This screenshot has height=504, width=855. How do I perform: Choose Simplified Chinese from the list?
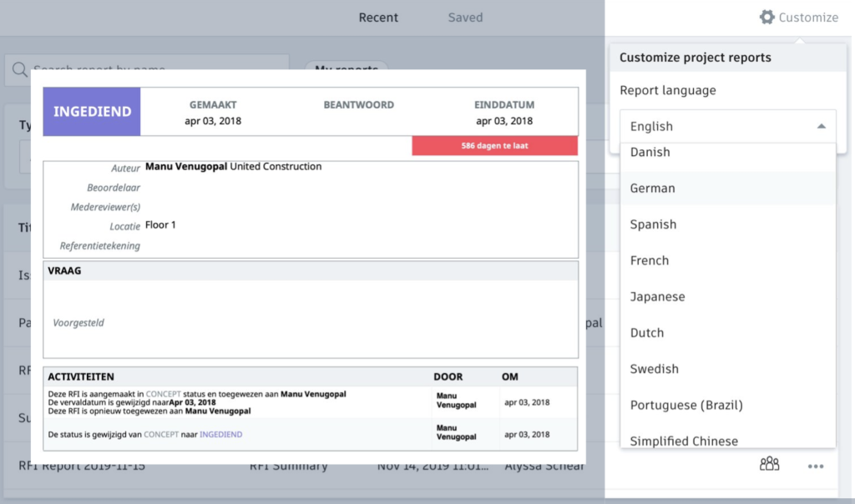point(684,441)
